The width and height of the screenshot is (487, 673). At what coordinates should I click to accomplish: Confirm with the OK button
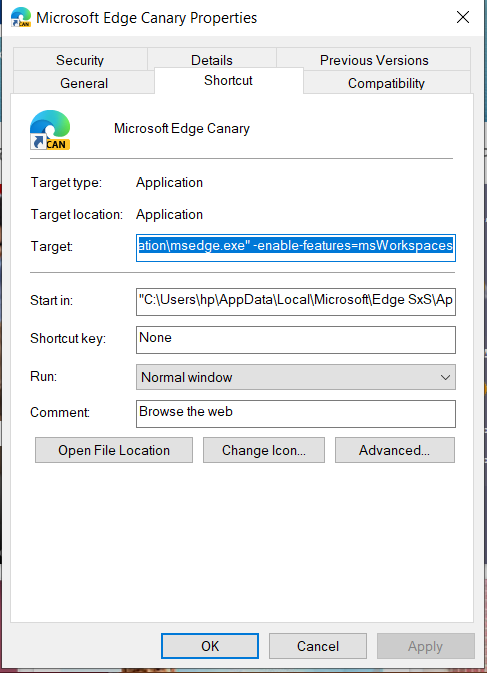pos(210,646)
